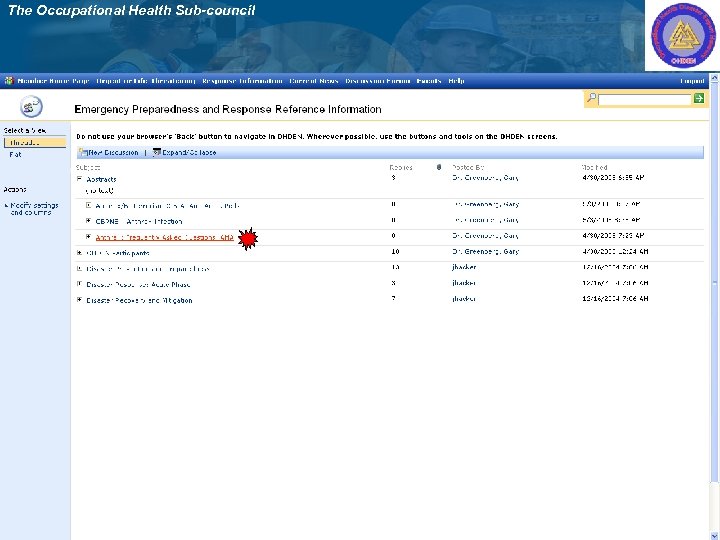
Task: Click the New Discussion toolbar icon
Action: click(x=83, y=152)
